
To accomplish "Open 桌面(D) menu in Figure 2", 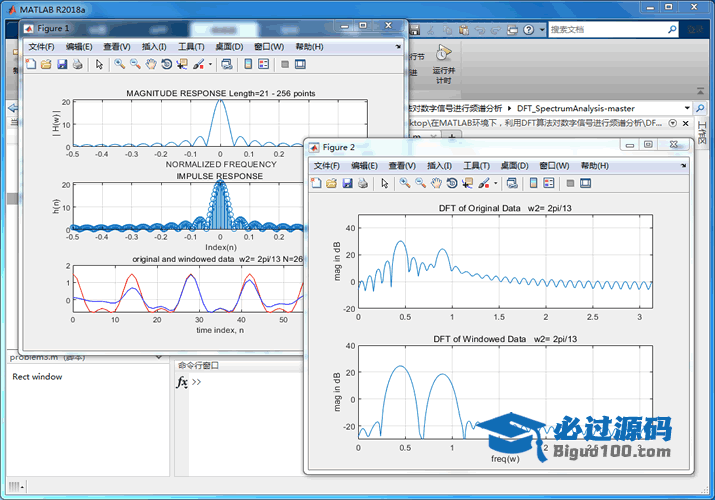I will pyautogui.click(x=514, y=165).
